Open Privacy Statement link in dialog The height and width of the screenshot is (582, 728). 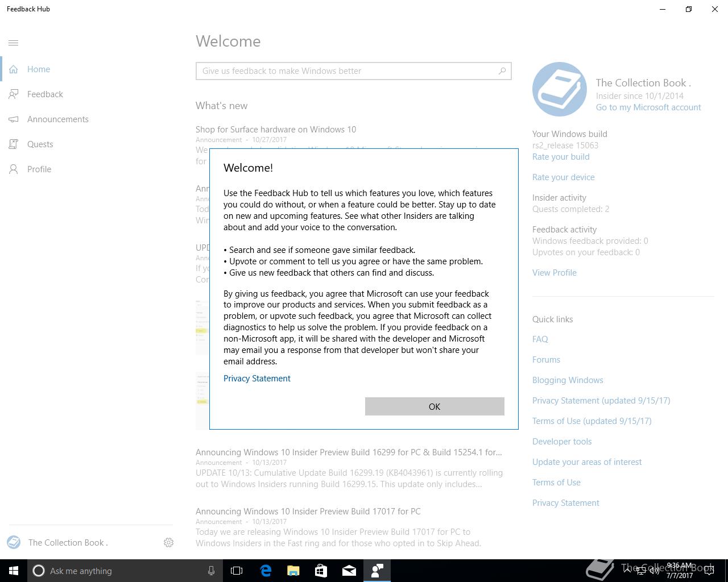257,379
